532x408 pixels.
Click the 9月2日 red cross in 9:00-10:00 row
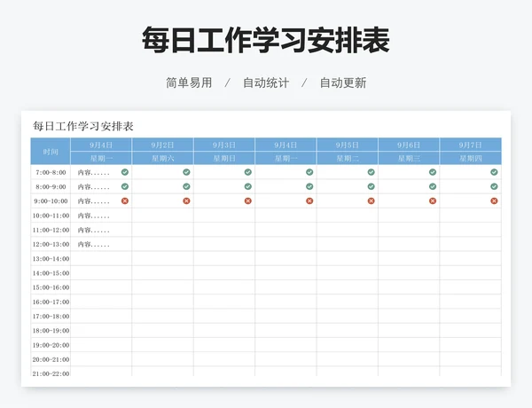186,201
